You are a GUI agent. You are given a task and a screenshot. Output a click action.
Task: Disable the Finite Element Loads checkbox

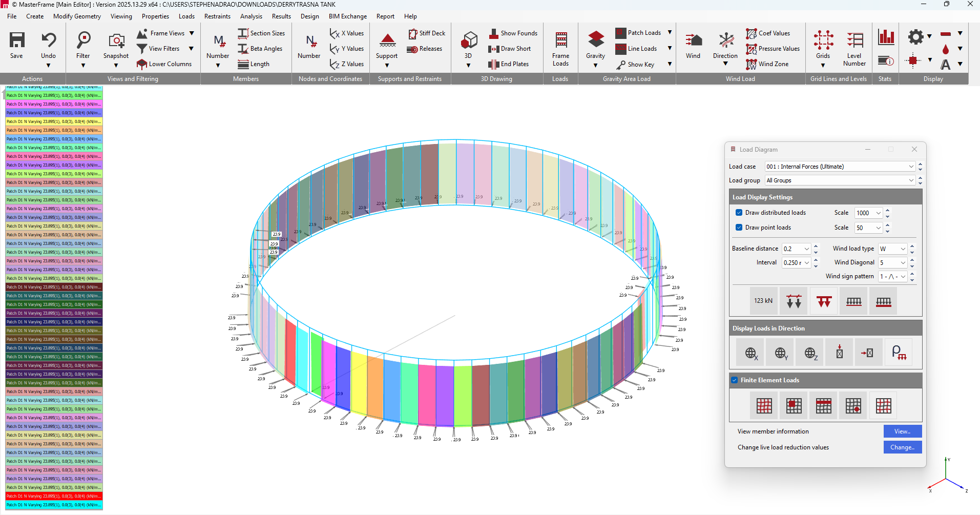click(x=735, y=380)
